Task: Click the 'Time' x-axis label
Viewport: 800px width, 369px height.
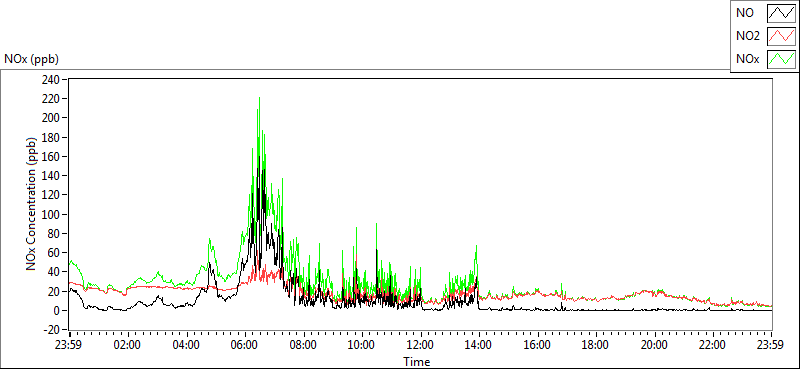Action: (x=417, y=362)
